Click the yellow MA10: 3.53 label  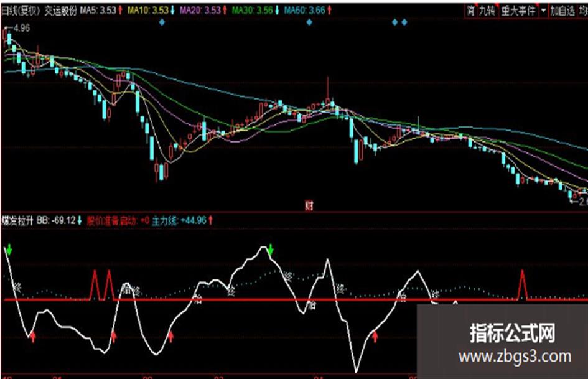(147, 11)
